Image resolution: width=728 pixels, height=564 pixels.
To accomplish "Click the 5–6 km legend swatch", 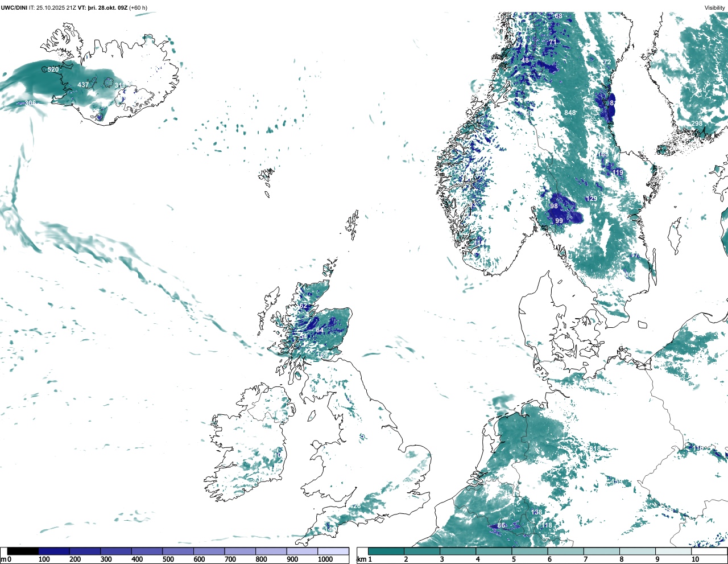I will pyautogui.click(x=530, y=551).
